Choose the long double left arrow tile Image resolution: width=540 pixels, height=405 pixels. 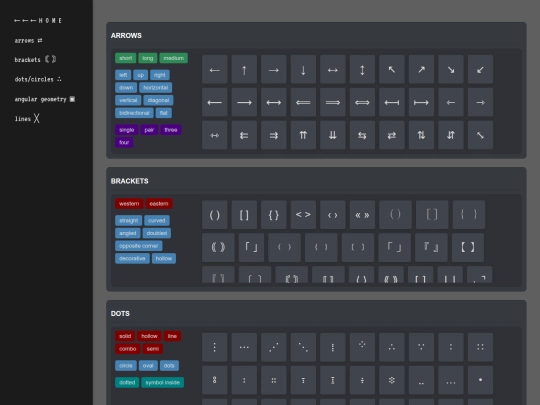pos(303,102)
